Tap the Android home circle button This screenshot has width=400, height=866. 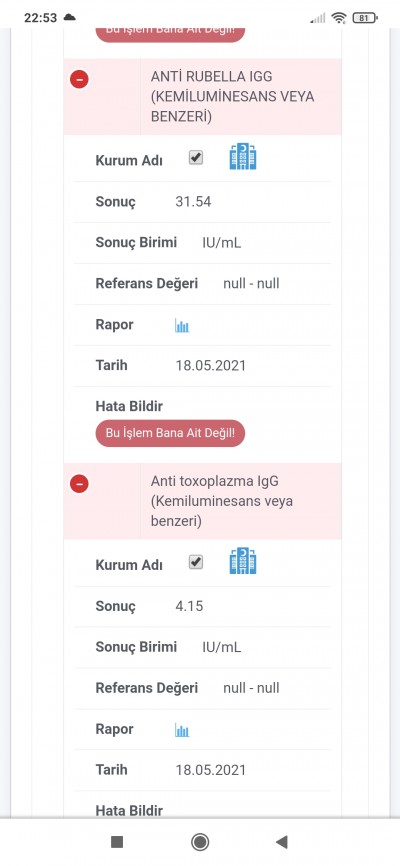pos(200,842)
